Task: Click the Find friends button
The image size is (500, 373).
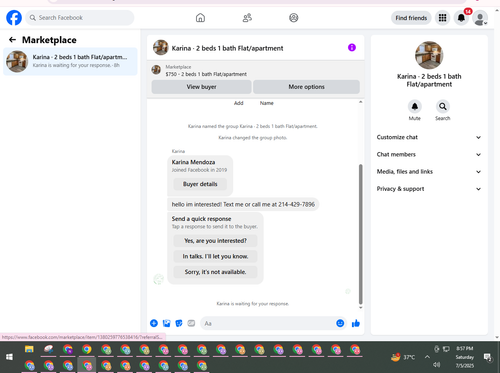Action: point(411,18)
